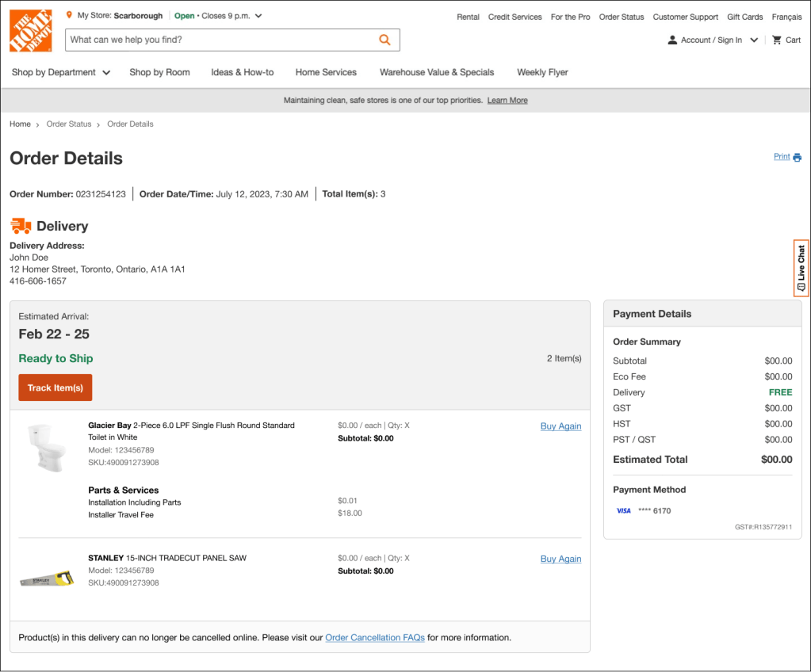811x672 pixels.
Task: Click the Visa card icon
Action: tap(624, 510)
